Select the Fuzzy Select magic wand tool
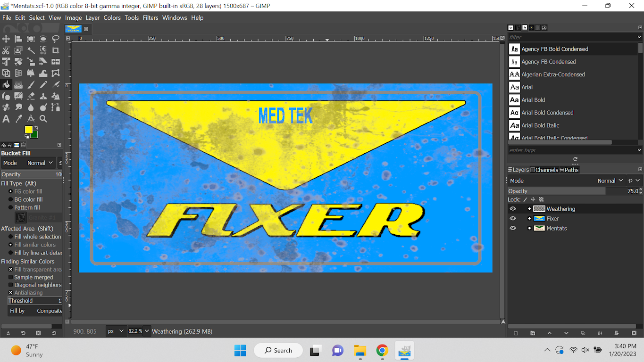The height and width of the screenshot is (362, 644). pyautogui.click(x=31, y=50)
